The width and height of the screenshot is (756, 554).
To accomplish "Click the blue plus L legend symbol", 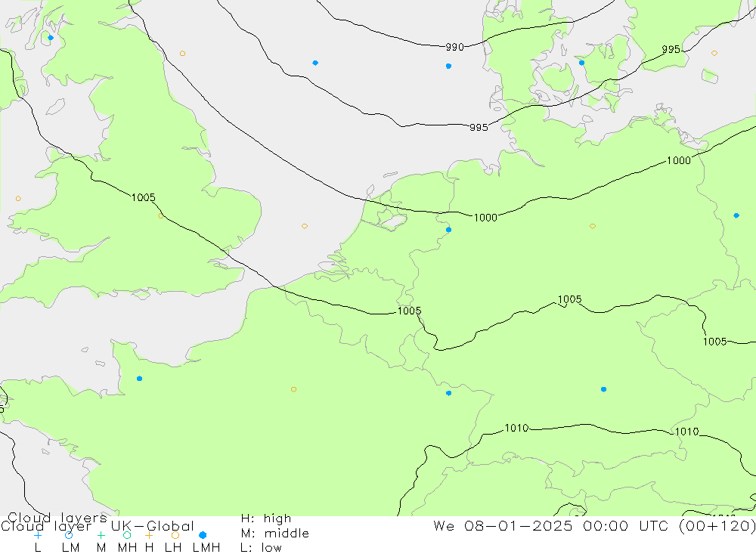I will [38, 535].
